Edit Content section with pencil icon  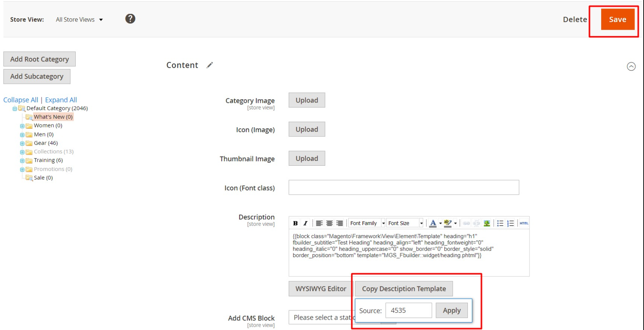tap(209, 65)
